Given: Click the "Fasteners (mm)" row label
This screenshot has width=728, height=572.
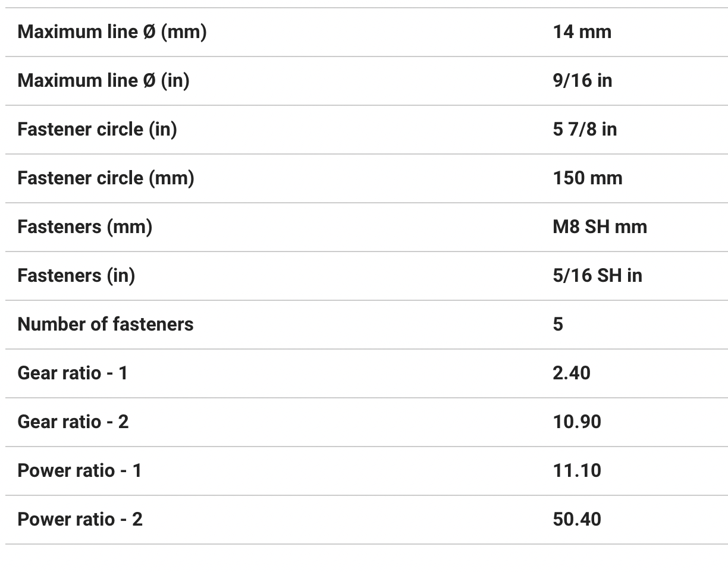Looking at the screenshot, I should (84, 227).
